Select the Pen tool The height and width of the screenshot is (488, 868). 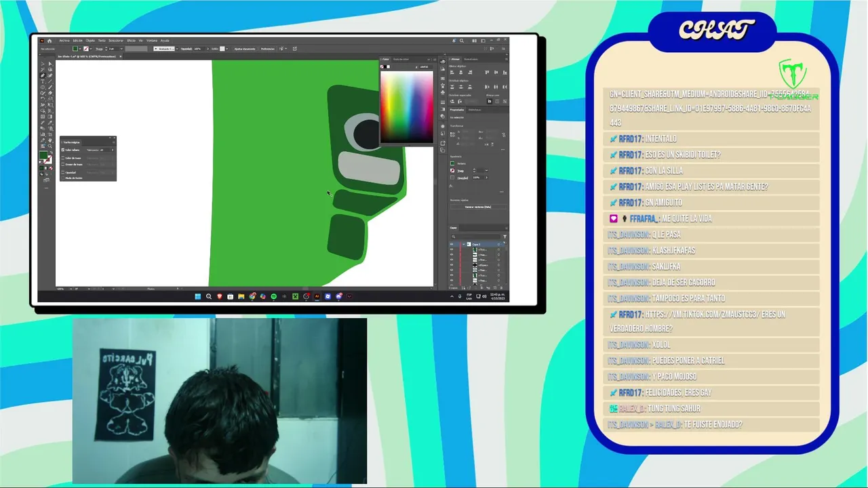coord(43,75)
